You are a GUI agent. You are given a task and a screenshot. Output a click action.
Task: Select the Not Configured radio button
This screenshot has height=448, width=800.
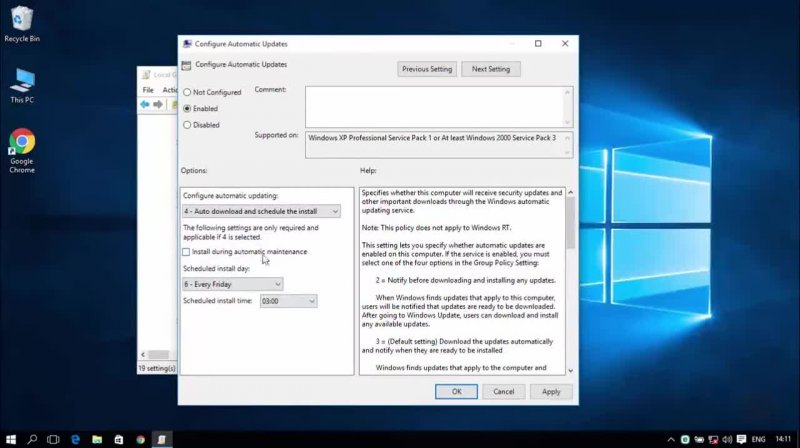coord(187,92)
